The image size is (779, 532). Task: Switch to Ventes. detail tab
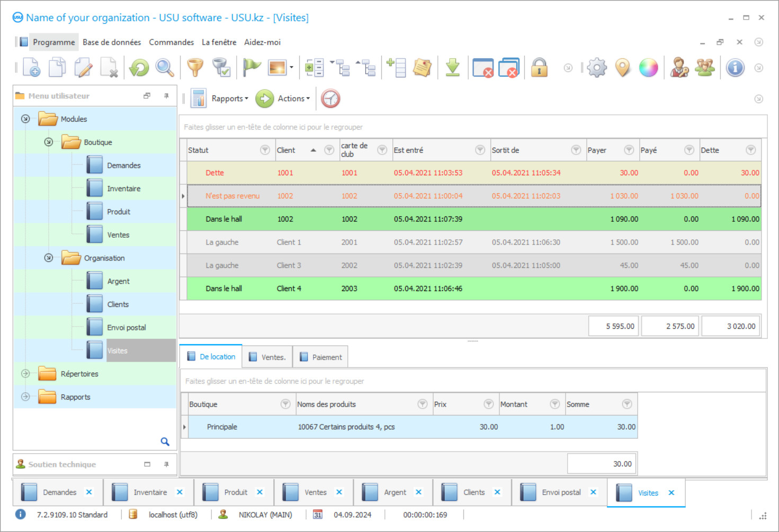click(x=267, y=357)
